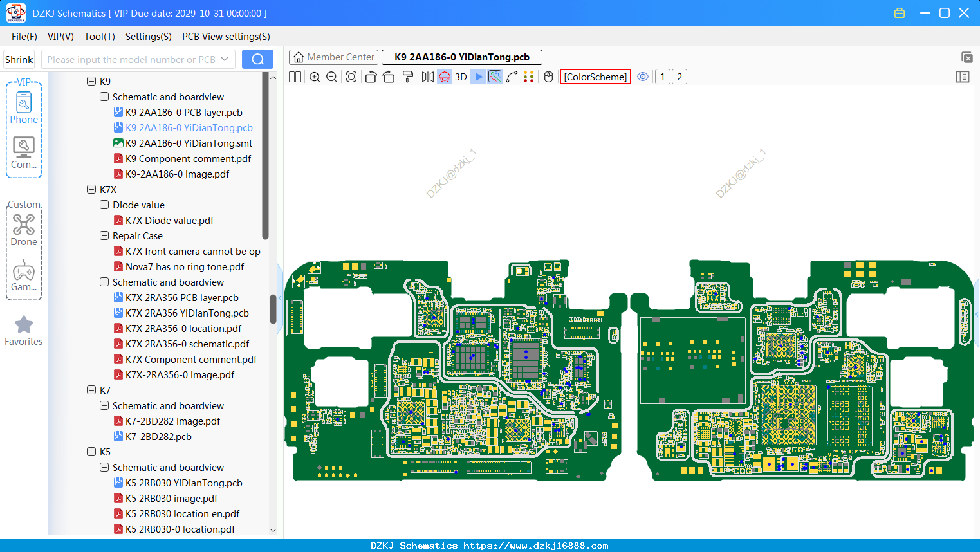Image resolution: width=980 pixels, height=552 pixels.
Task: Toggle the net routing display icon
Action: coord(495,77)
